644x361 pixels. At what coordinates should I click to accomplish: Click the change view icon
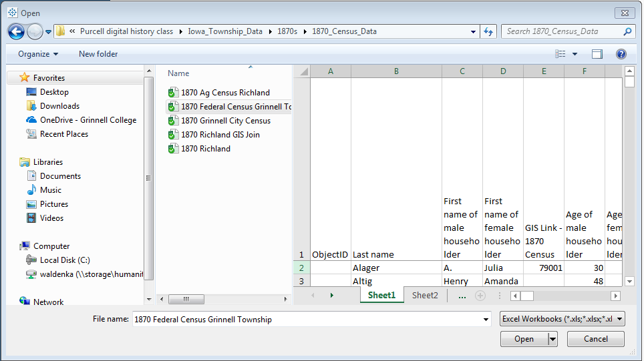[560, 54]
